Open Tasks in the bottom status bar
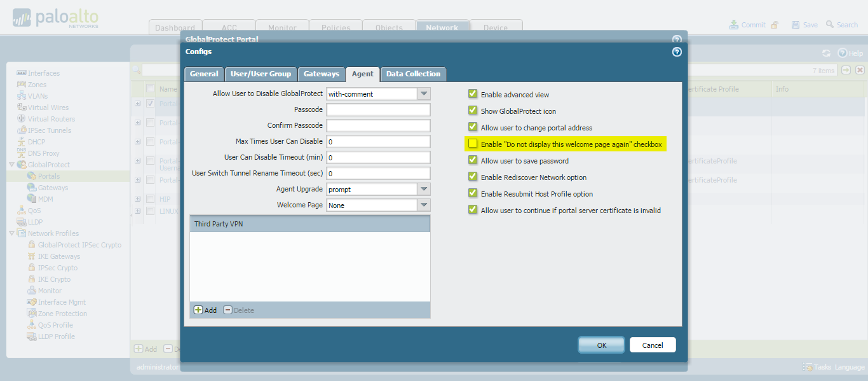868x381 pixels. click(817, 367)
